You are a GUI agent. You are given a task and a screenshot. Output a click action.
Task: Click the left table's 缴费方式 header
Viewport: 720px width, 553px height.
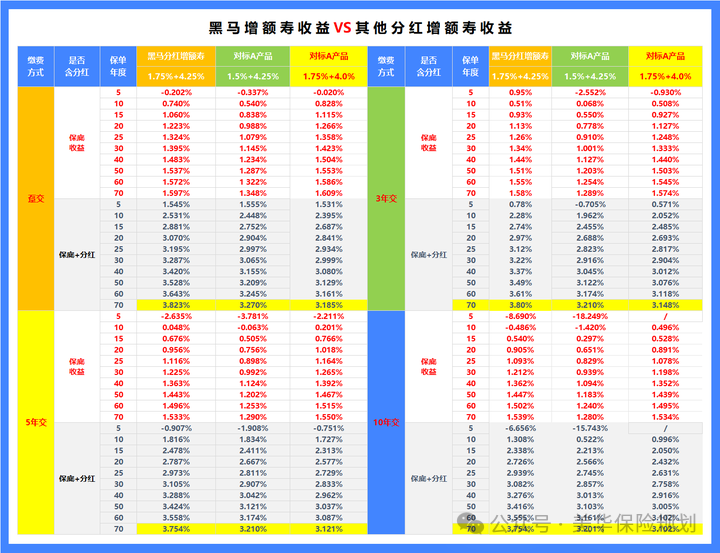point(36,66)
